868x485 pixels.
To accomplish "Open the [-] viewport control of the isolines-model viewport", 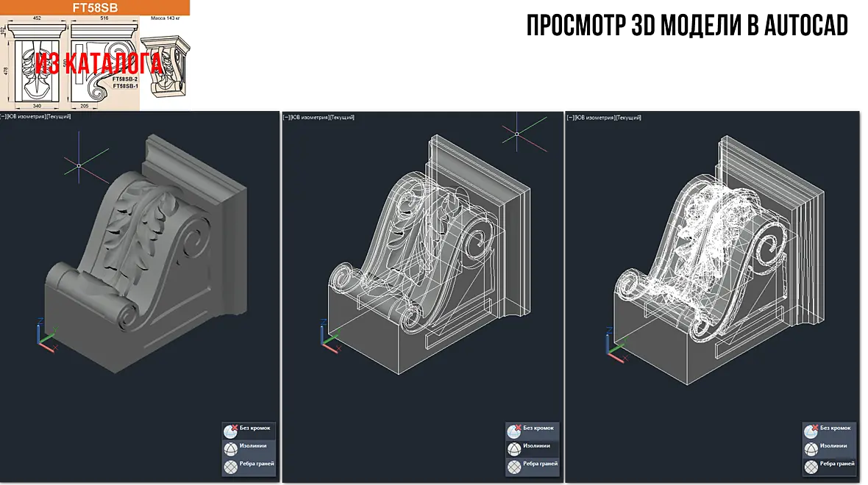I will (286, 118).
